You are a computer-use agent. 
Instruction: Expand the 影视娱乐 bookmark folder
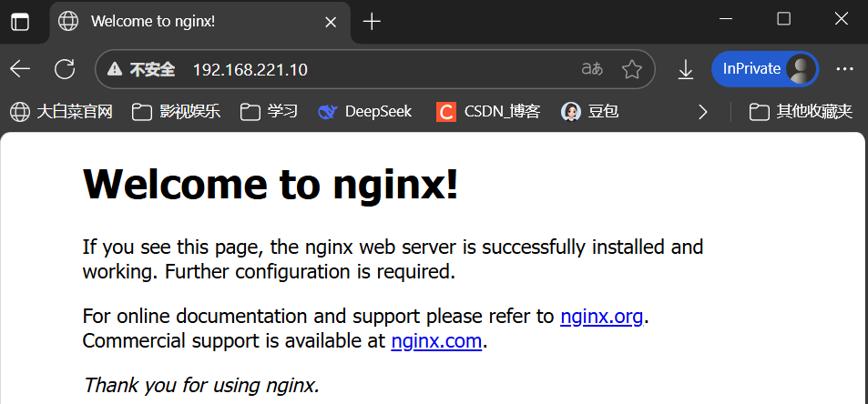click(177, 112)
